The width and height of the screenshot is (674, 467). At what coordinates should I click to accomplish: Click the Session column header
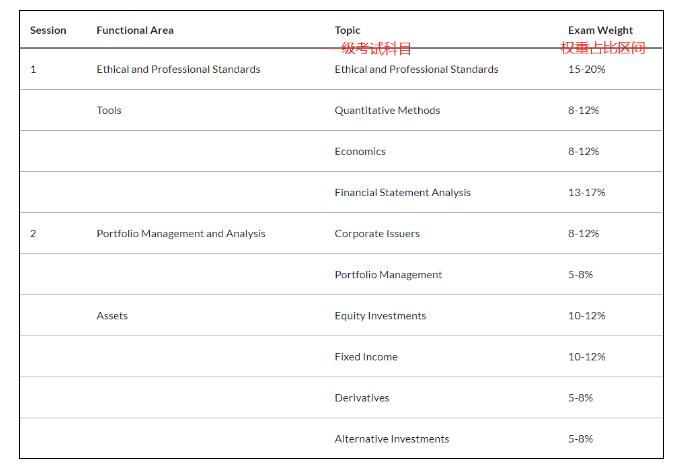(x=48, y=30)
